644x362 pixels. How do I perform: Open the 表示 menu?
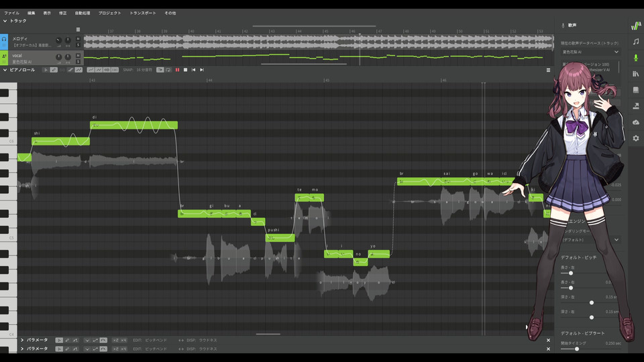(x=47, y=13)
